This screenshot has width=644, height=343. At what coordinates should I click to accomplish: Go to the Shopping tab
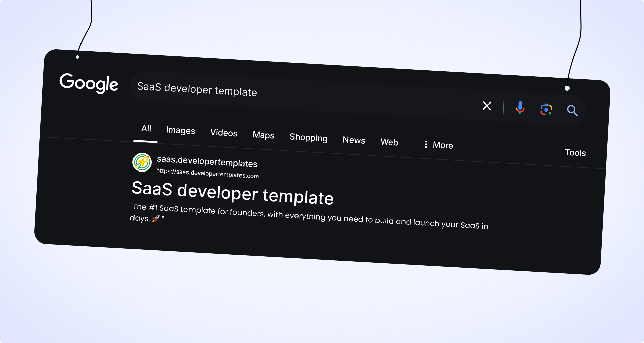tap(308, 138)
